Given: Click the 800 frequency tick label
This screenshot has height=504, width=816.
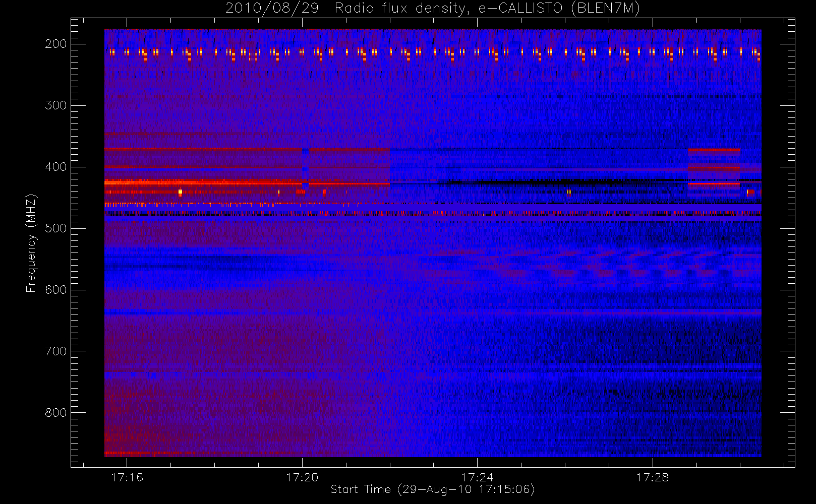Looking at the screenshot, I should point(55,413).
